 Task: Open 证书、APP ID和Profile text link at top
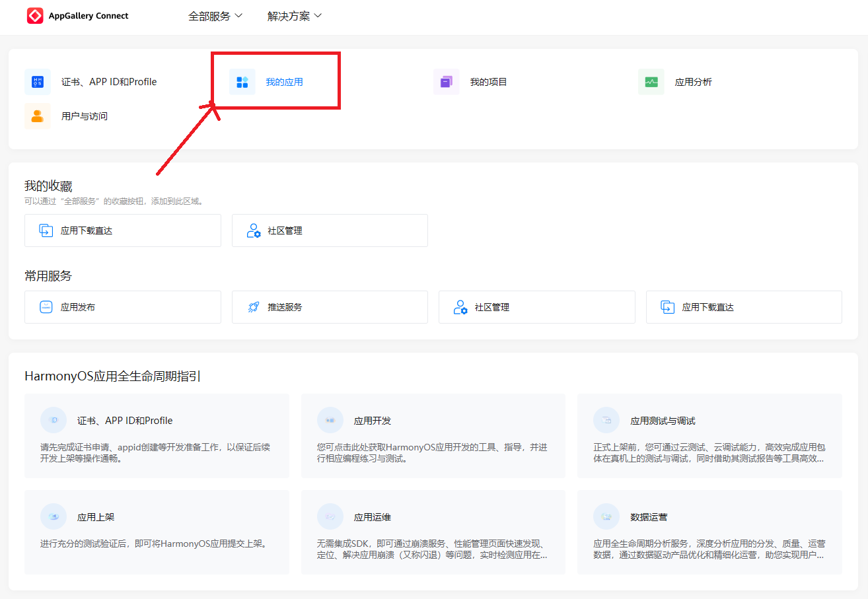[109, 82]
